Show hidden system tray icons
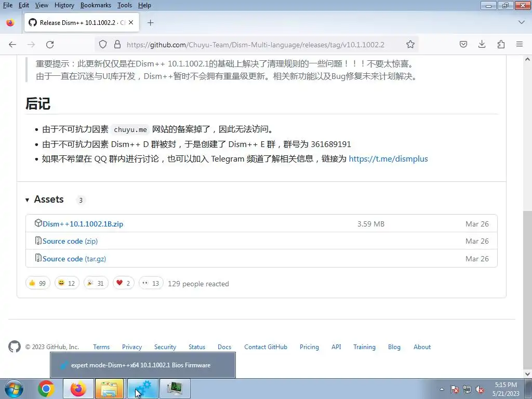This screenshot has height=399, width=532. click(x=442, y=389)
